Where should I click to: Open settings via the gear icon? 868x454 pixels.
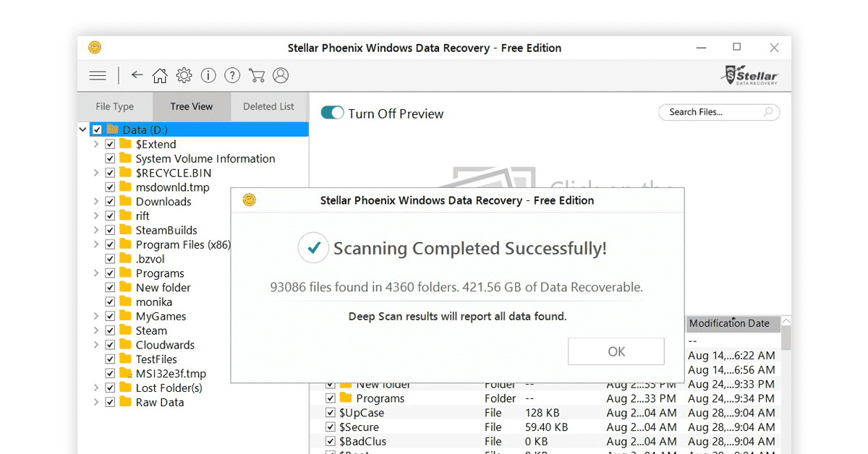tap(184, 75)
